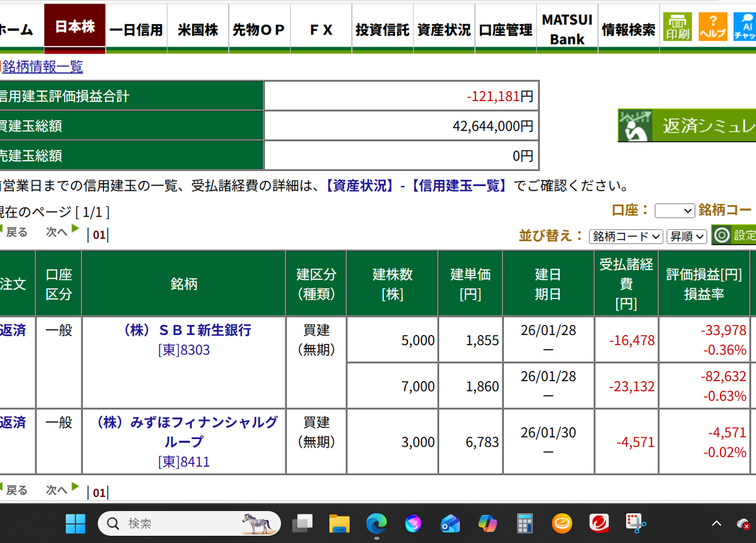Click the 銘柄情報一覧 link
The image size is (756, 543).
(x=43, y=67)
